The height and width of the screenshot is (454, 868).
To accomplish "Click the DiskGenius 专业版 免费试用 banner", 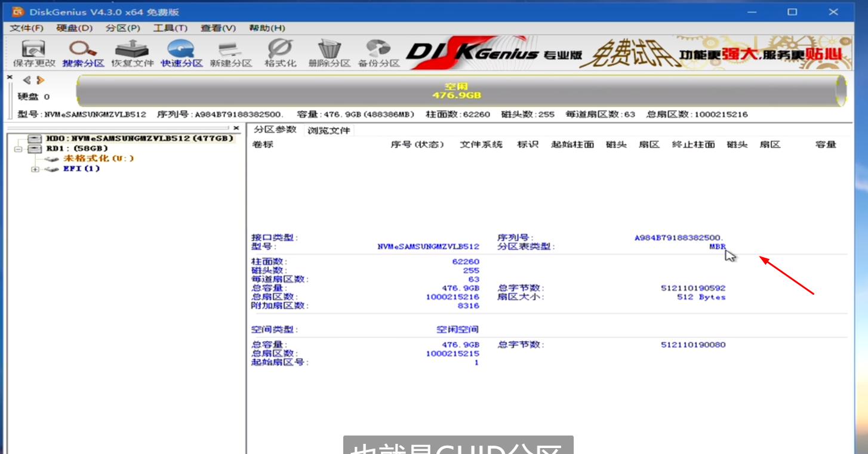I will click(x=627, y=54).
